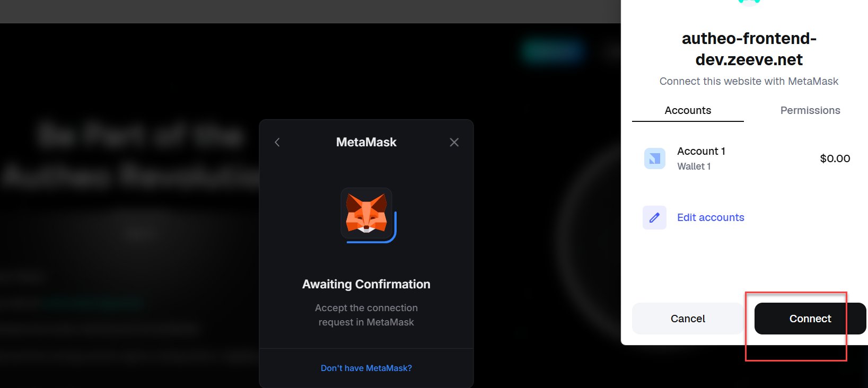The image size is (868, 388).
Task: Click the Wallet 1 label
Action: 694,166
